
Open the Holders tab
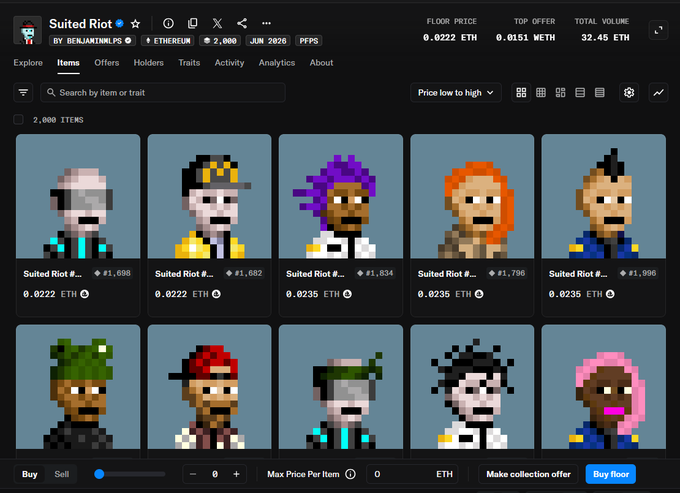click(x=148, y=62)
